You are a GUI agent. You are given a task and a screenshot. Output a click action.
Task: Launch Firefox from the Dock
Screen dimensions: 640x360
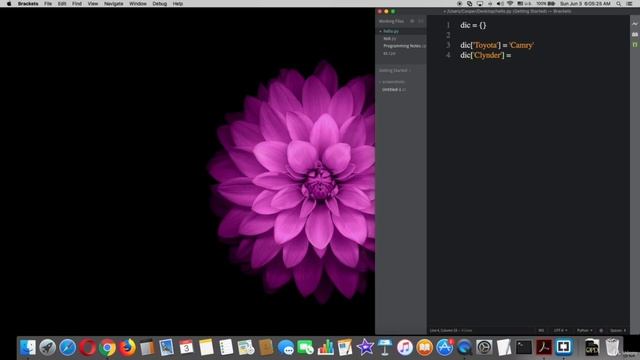click(x=127, y=347)
